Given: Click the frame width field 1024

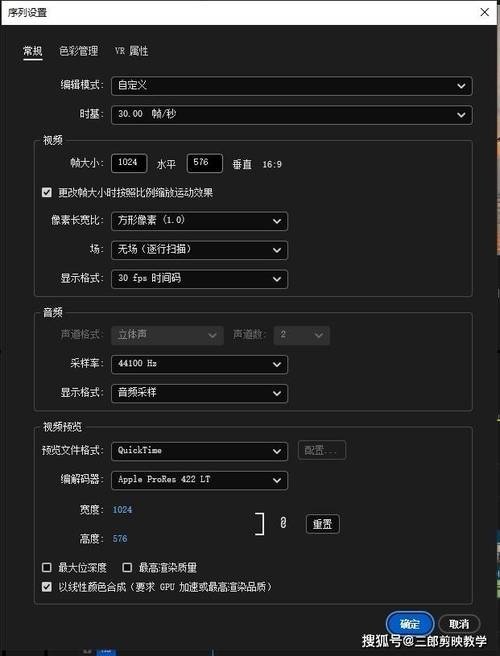Looking at the screenshot, I should (x=129, y=163).
